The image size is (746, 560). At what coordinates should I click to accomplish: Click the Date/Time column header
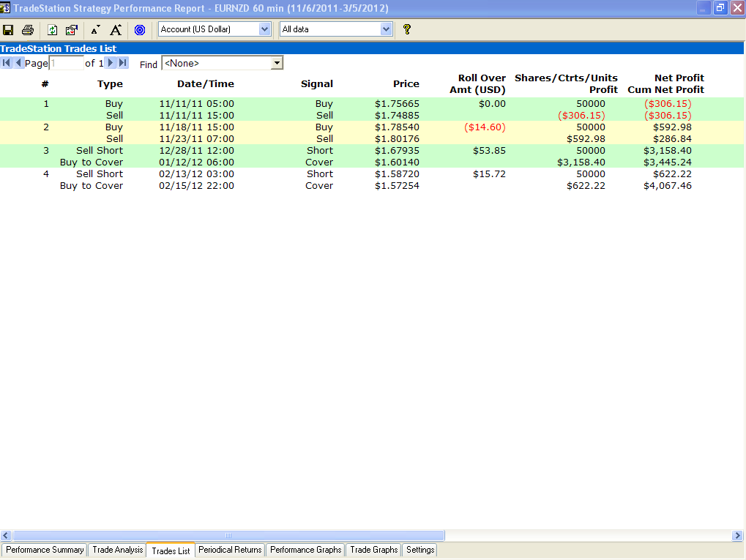[x=206, y=83]
